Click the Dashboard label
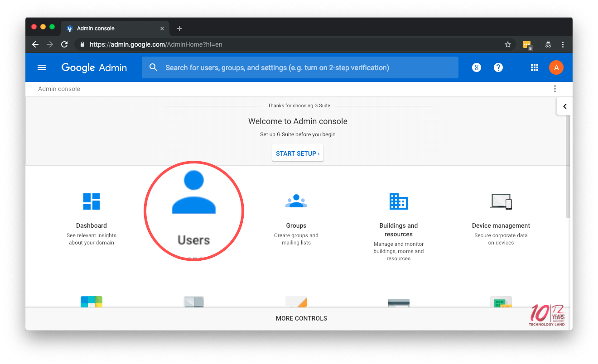 (92, 225)
